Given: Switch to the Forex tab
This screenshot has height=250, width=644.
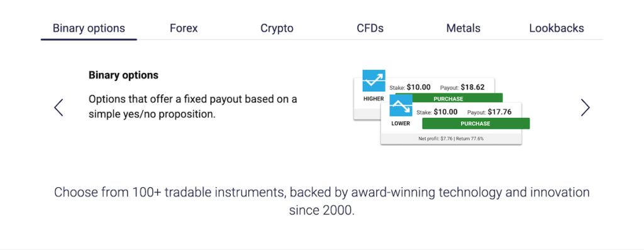Looking at the screenshot, I should pyautogui.click(x=184, y=28).
